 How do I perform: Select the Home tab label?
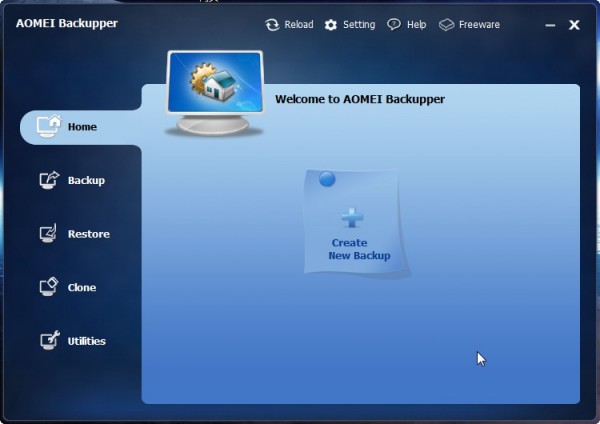[82, 127]
